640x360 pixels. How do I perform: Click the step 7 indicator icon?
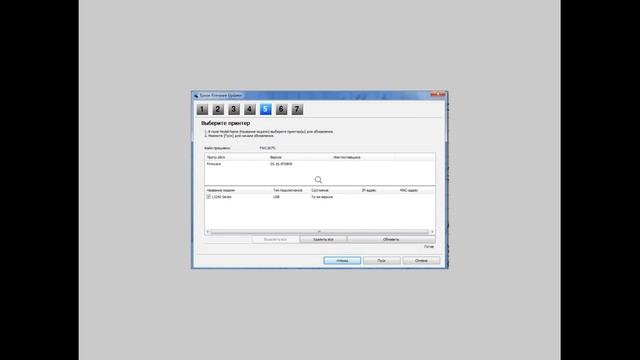coord(297,109)
